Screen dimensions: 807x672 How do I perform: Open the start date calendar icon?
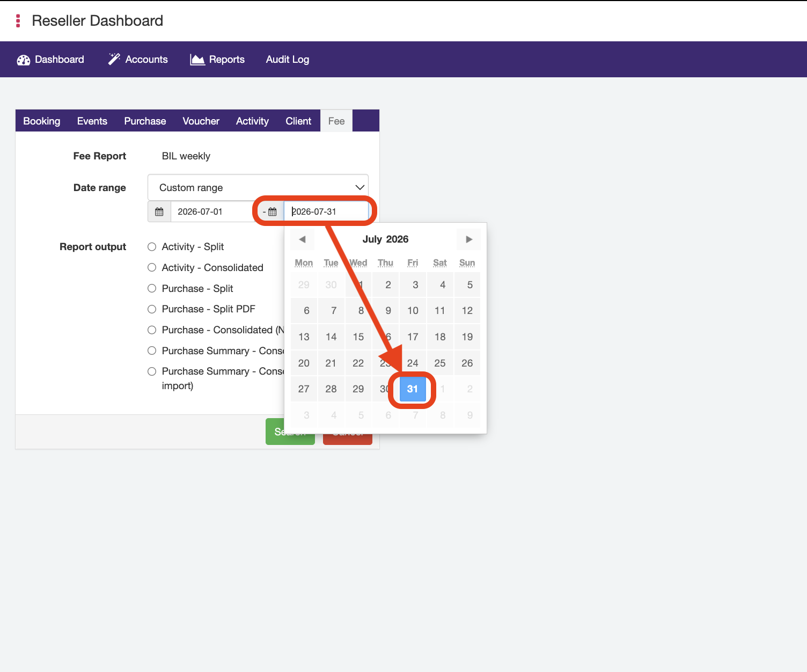click(159, 211)
